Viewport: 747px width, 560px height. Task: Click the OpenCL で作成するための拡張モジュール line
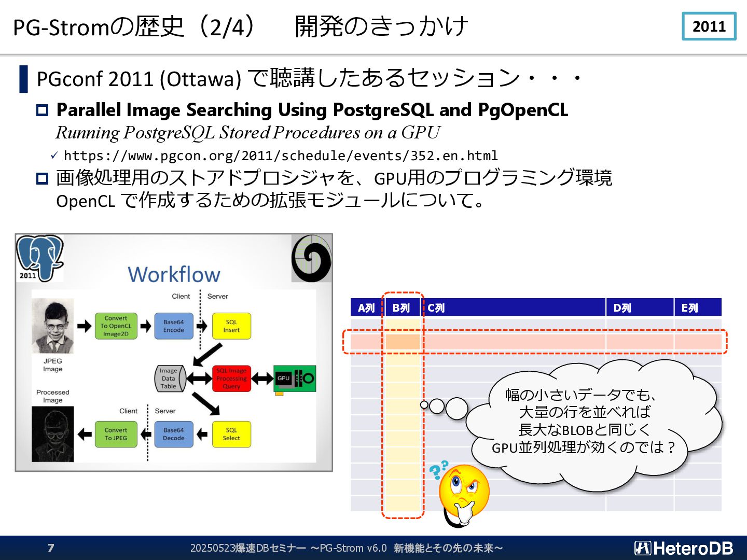click(271, 200)
